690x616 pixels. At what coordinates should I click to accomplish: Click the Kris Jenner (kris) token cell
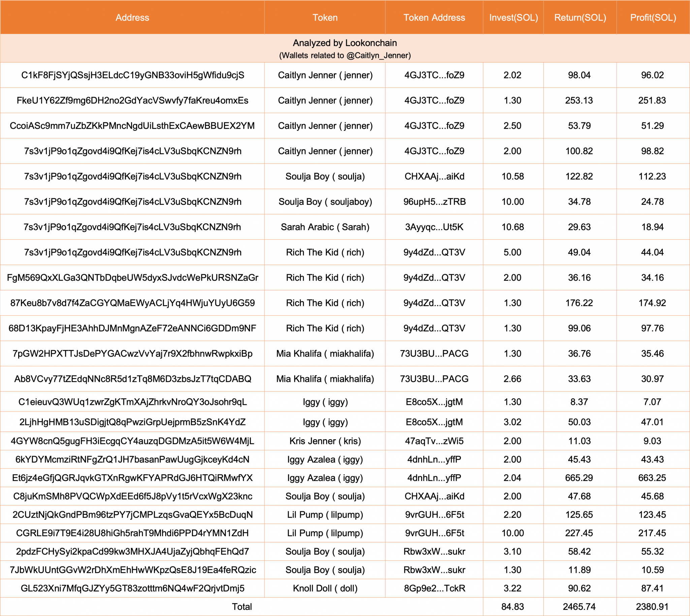[325, 441]
